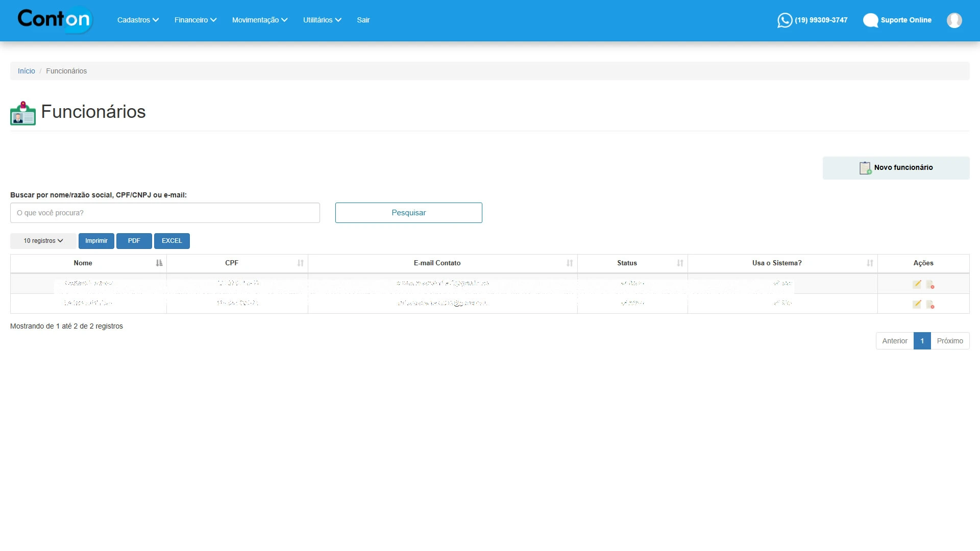Click the Conton logo

[54, 19]
